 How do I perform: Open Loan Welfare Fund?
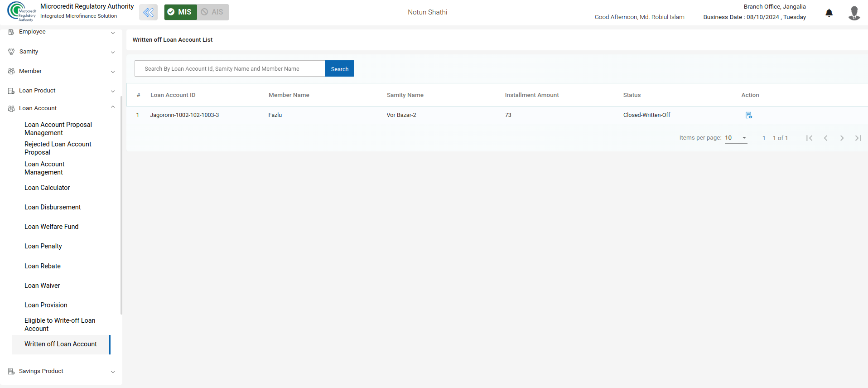pyautogui.click(x=51, y=227)
